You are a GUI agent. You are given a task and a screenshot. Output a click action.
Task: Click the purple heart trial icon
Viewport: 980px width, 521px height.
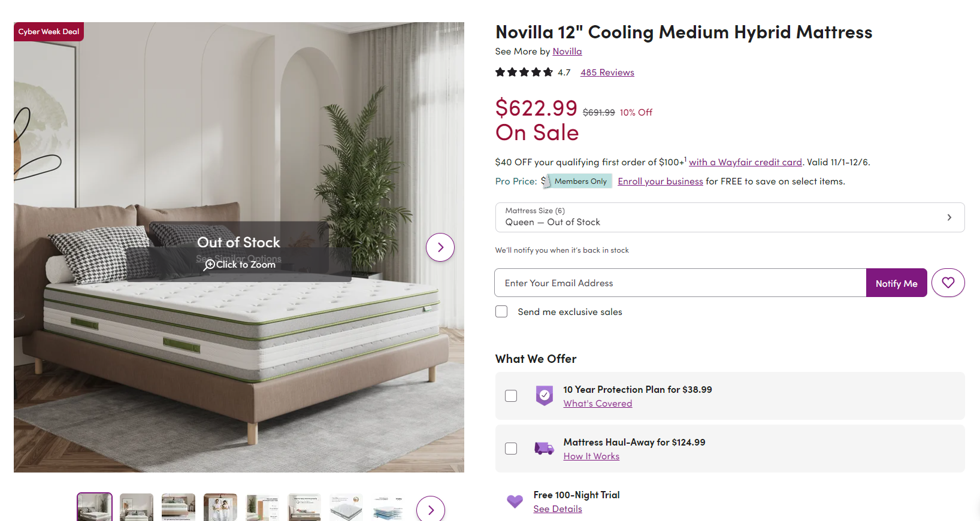(x=515, y=501)
